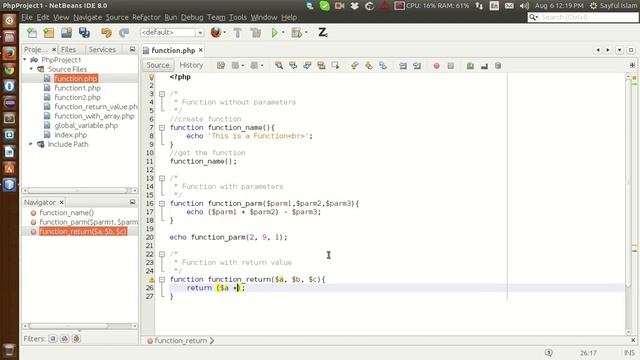
Task: Click the Find Previous Occurrence icon
Action: pyautogui.click(x=293, y=66)
